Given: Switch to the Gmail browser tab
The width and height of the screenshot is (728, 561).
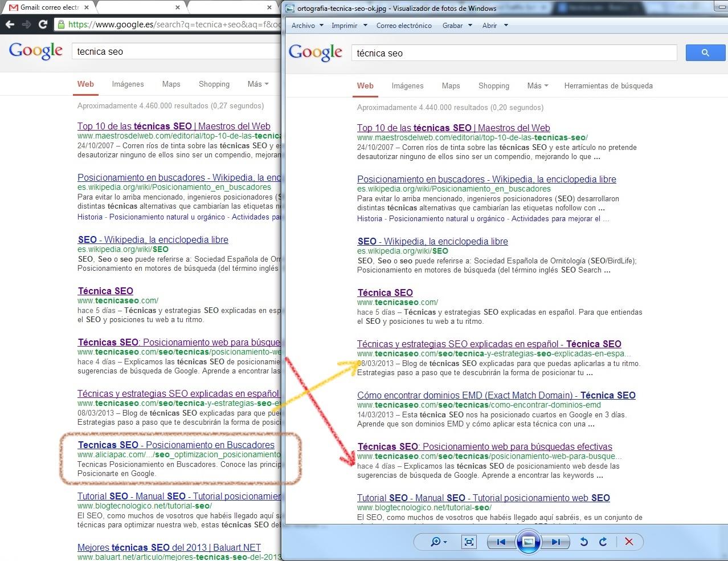Looking at the screenshot, I should pyautogui.click(x=48, y=7).
